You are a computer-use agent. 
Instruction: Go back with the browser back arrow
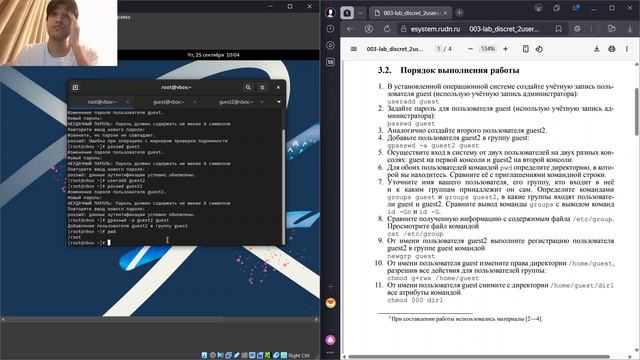(x=350, y=29)
